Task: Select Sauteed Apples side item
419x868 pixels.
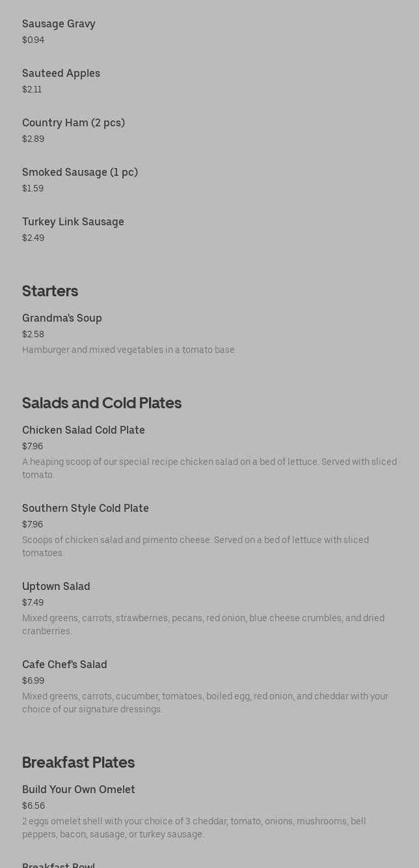Action: click(x=61, y=74)
